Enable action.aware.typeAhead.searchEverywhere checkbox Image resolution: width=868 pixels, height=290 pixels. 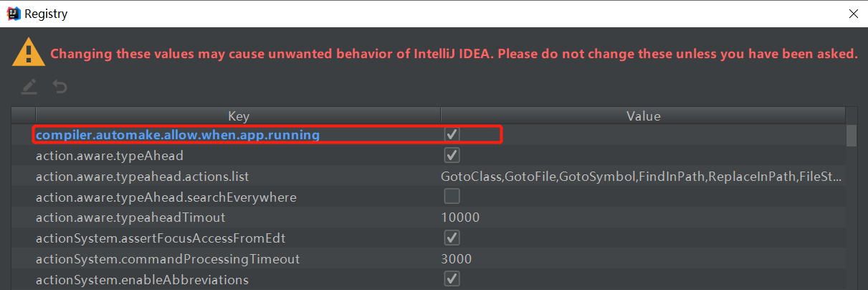click(452, 197)
